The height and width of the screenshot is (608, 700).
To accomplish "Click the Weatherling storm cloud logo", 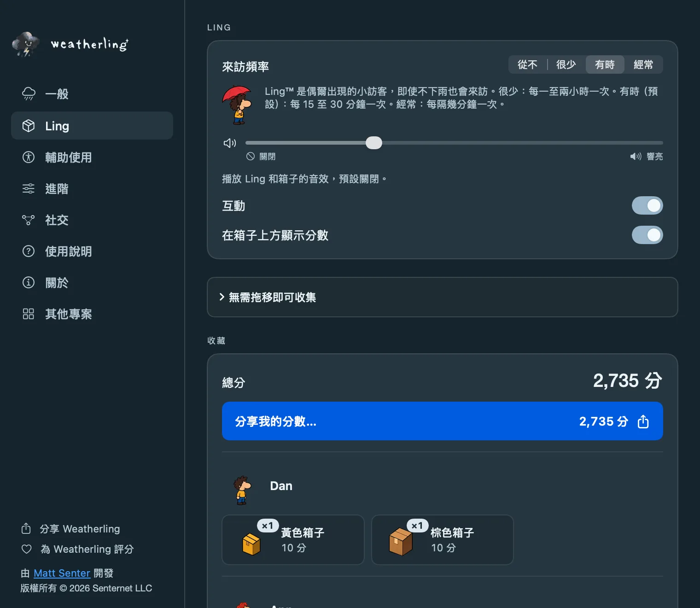I will pos(26,44).
